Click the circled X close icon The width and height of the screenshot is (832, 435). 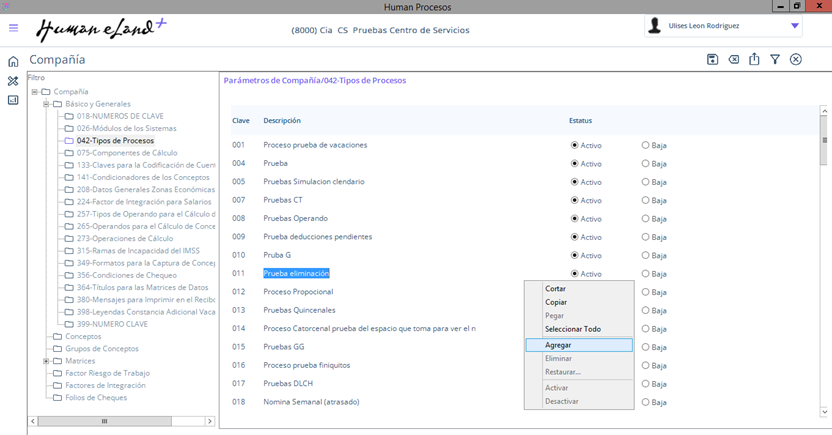click(796, 60)
